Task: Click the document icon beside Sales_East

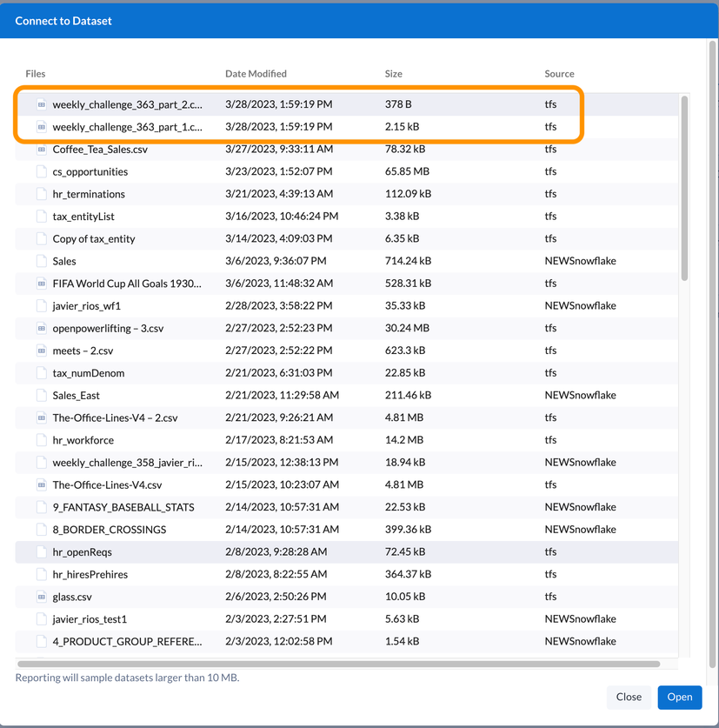Action: [42, 395]
